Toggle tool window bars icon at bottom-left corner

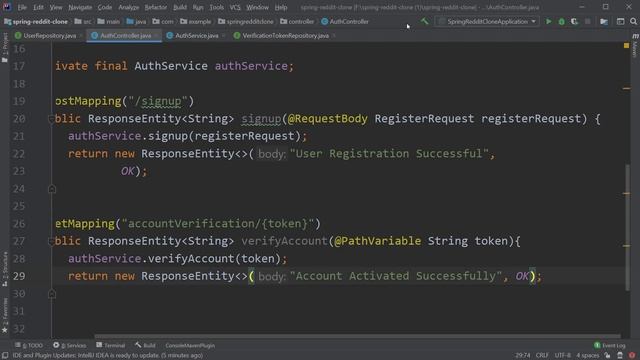[x=5, y=356]
